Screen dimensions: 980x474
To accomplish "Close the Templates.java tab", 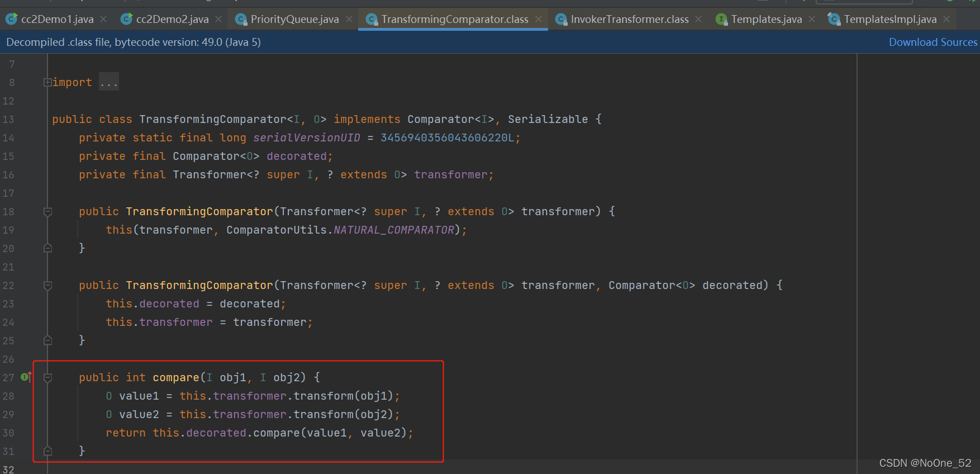I will click(x=812, y=19).
